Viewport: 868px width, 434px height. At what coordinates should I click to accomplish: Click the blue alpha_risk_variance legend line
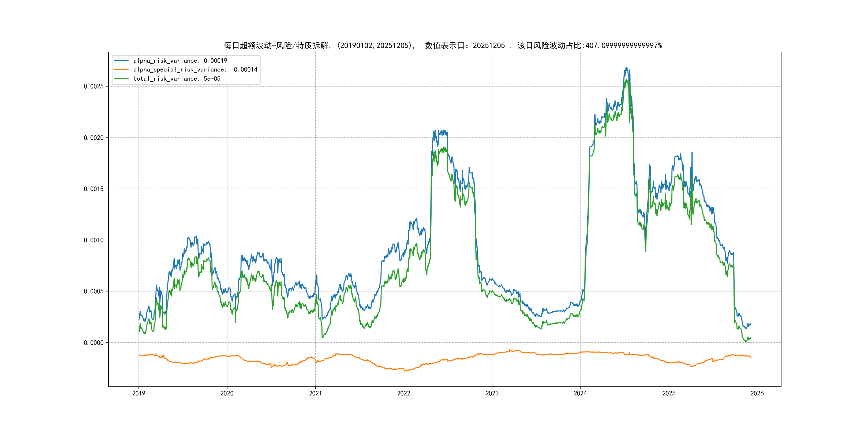pyautogui.click(x=121, y=61)
